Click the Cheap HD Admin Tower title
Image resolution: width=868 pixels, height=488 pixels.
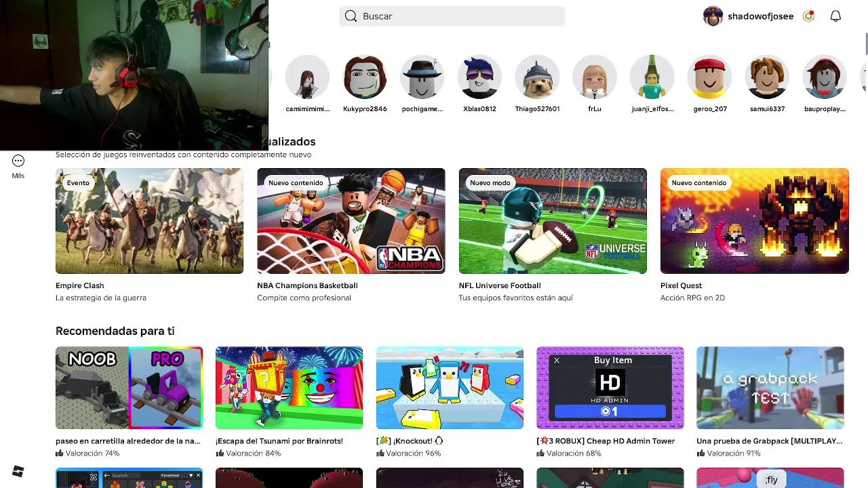tap(606, 441)
